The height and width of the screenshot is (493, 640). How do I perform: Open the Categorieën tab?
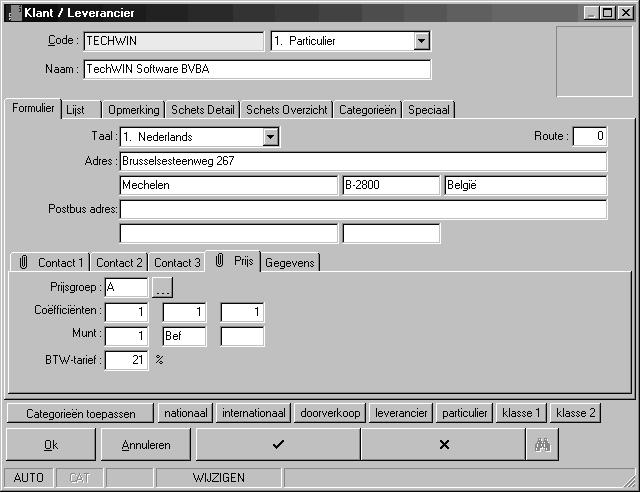pyautogui.click(x=368, y=110)
